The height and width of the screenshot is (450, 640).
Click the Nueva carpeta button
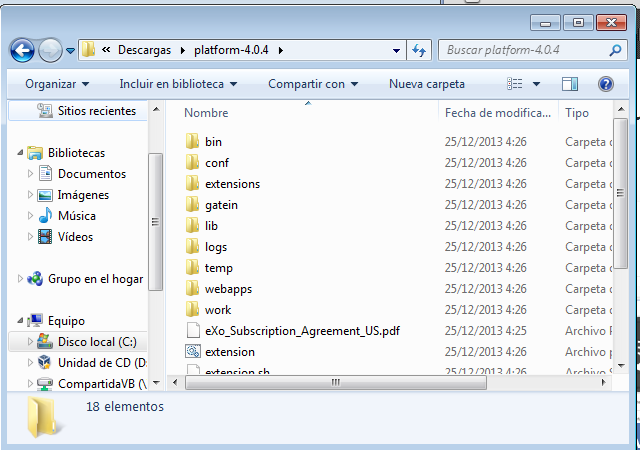tap(426, 84)
